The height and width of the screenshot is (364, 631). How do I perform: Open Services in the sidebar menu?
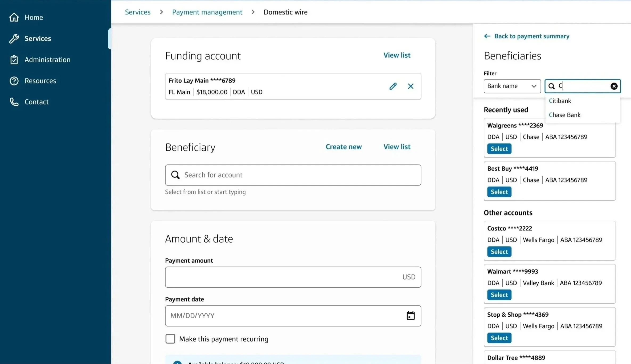tap(38, 39)
